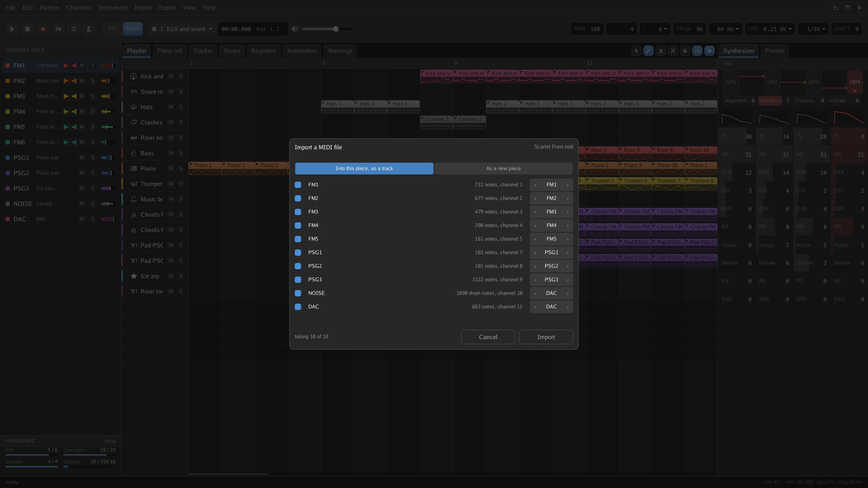Click the Music box bell icon
This screenshot has width=868, height=488.
click(x=134, y=199)
